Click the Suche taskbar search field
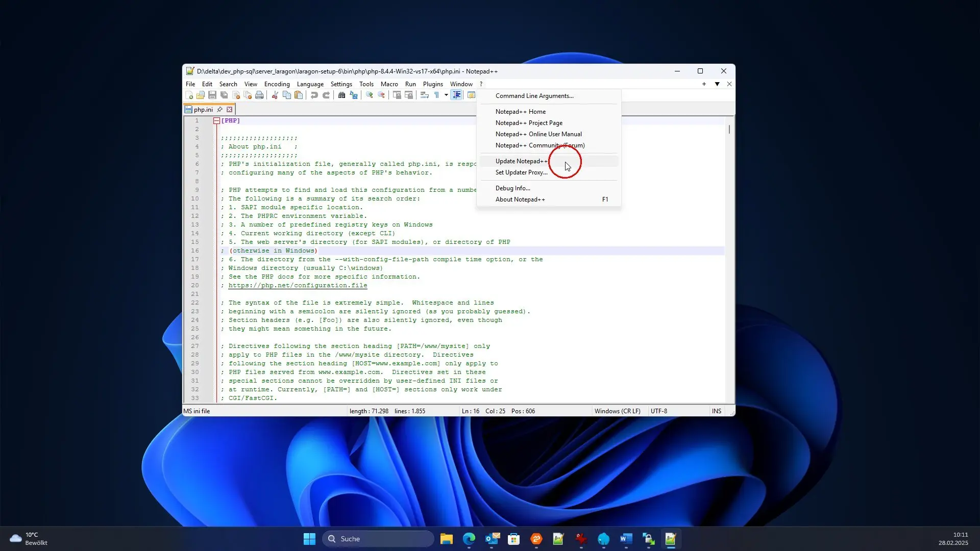 (378, 539)
